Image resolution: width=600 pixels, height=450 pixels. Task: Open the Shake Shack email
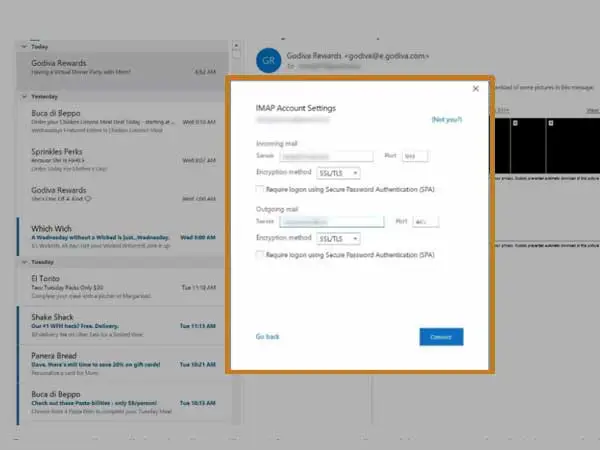[122, 325]
